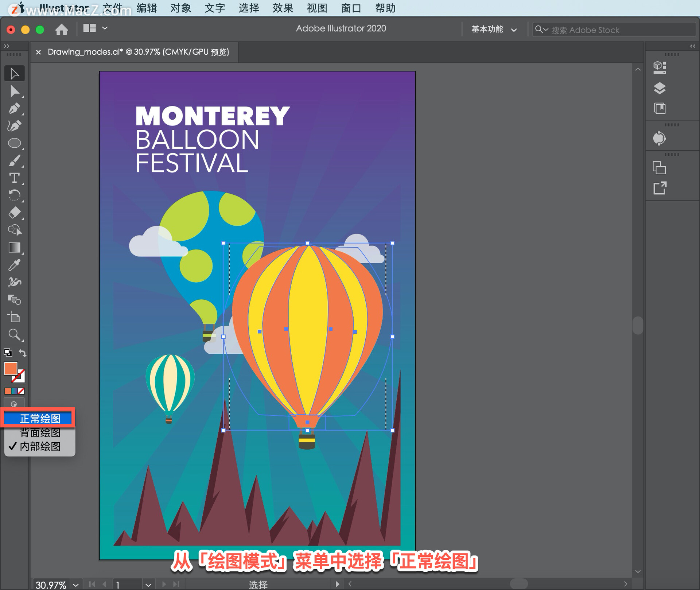700x590 pixels.
Task: Swap fill and stroke colors
Action: (x=23, y=353)
